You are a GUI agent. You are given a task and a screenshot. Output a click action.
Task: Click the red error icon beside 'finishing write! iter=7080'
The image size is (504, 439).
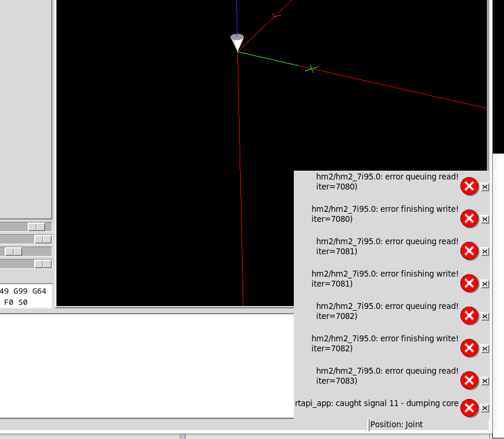469,219
